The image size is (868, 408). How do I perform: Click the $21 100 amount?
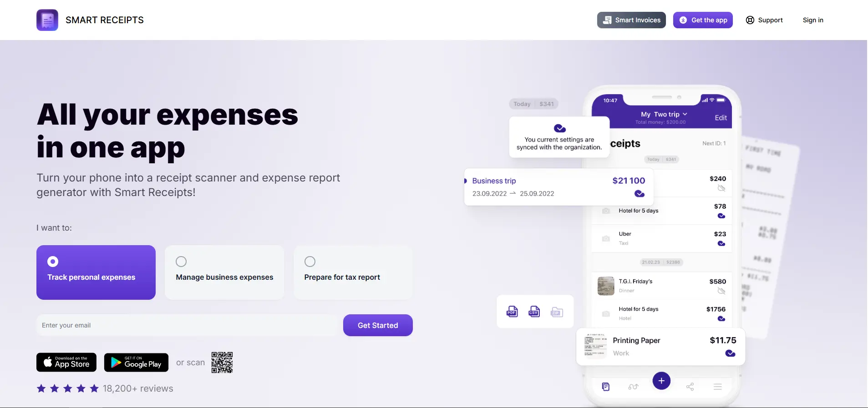tap(629, 181)
